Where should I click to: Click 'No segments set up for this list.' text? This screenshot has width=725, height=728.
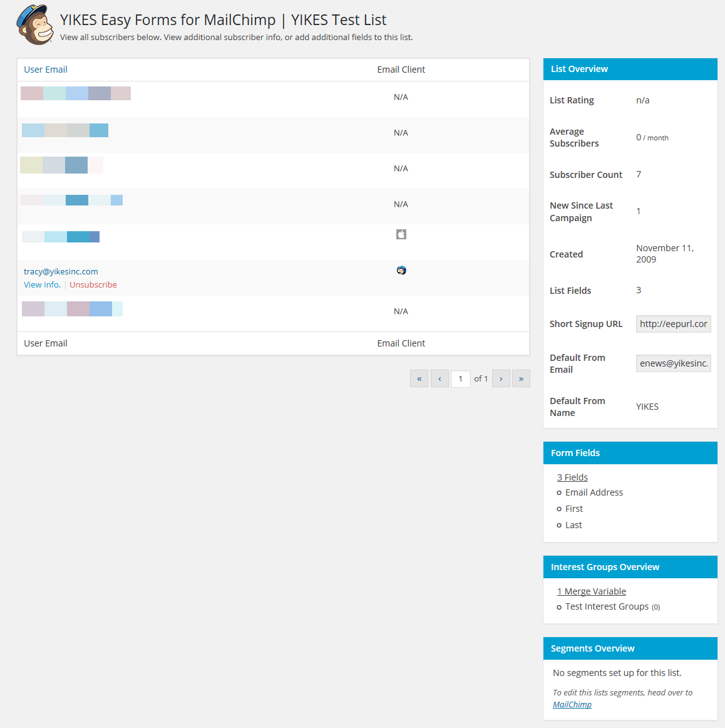(617, 673)
